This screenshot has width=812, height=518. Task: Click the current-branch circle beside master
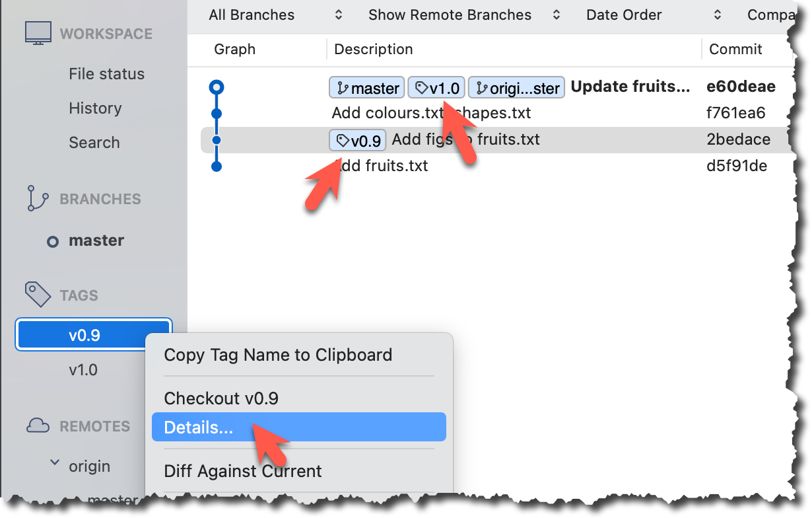[x=53, y=242]
